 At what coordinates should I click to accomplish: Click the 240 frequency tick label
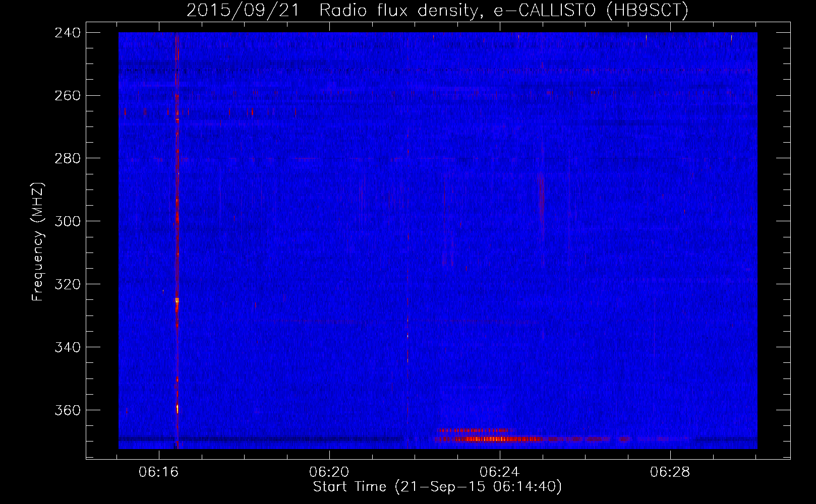click(x=68, y=33)
